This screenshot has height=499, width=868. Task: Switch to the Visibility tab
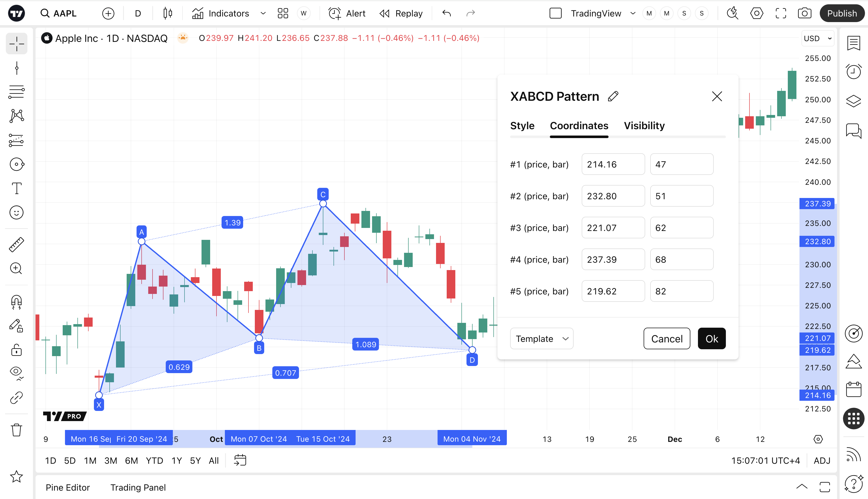644,126
